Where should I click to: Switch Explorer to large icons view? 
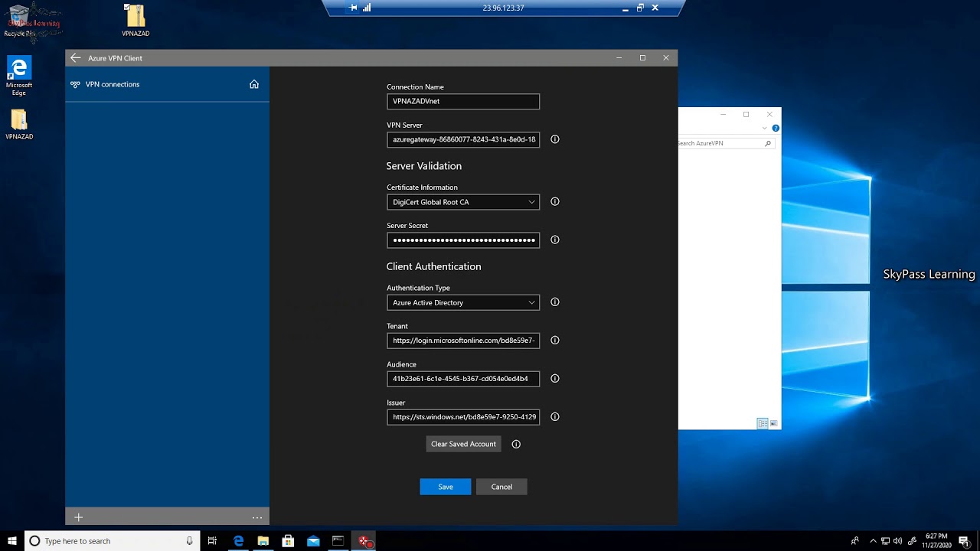pos(774,423)
